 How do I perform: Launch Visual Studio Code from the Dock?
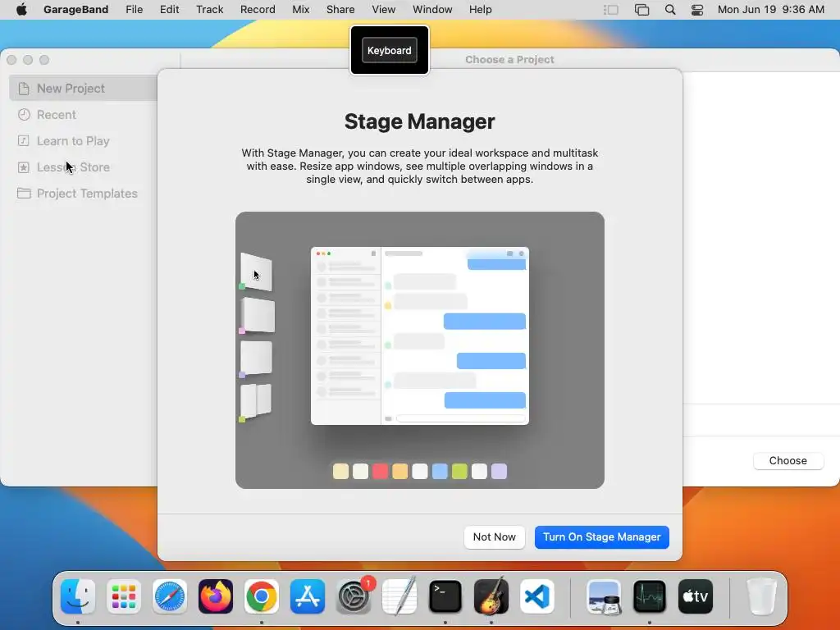pyautogui.click(x=537, y=596)
